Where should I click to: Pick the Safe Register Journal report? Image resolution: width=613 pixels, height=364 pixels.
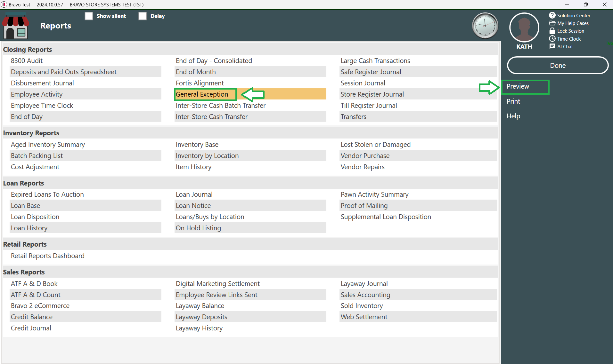pos(418,72)
